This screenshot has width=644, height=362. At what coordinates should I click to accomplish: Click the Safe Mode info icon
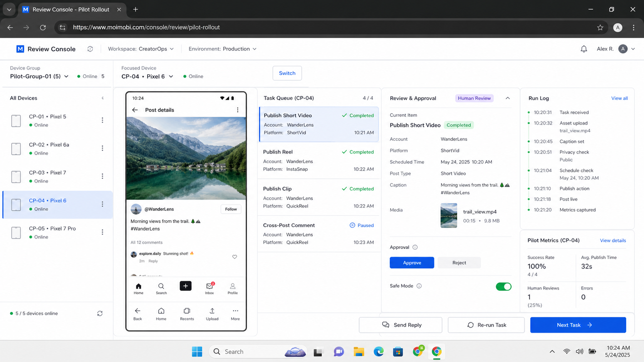point(419,286)
